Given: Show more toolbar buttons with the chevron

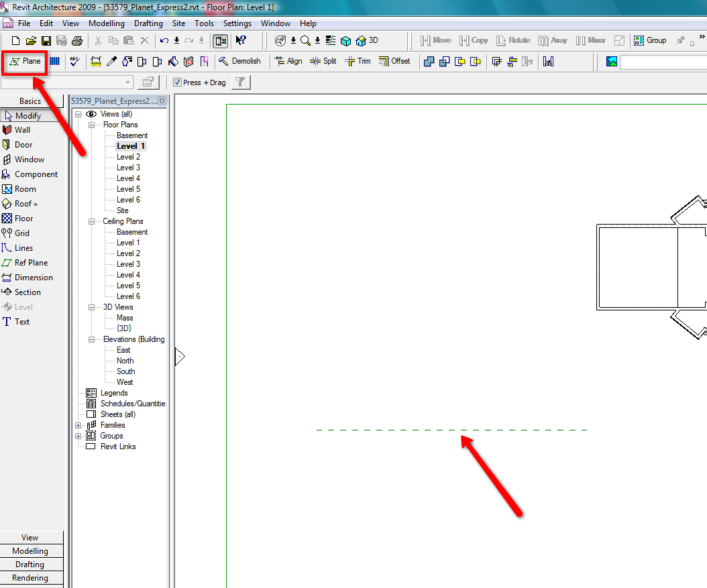Looking at the screenshot, I should pyautogui.click(x=702, y=37).
